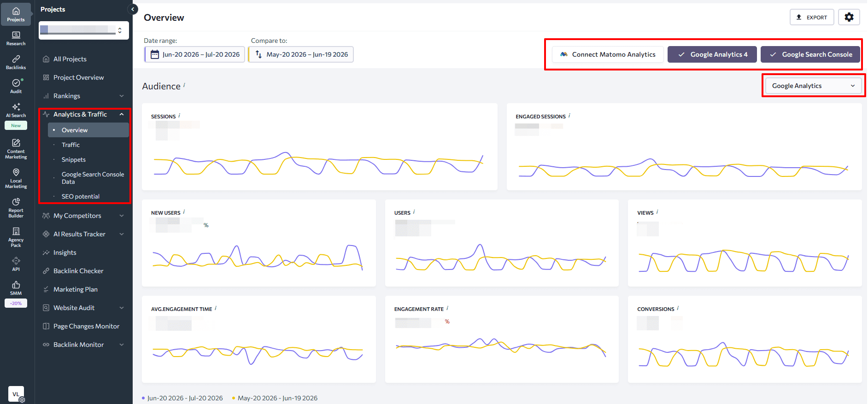Open the Agency Pack section
The width and height of the screenshot is (868, 404).
point(16,237)
